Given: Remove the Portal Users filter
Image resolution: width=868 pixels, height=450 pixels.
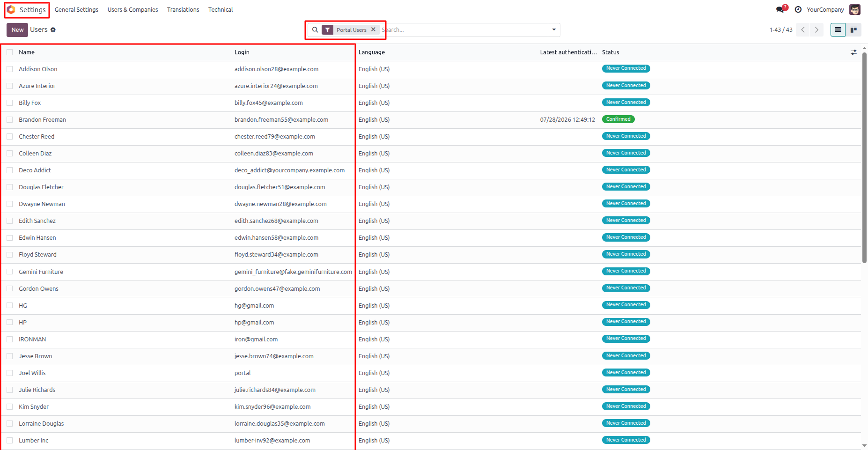Looking at the screenshot, I should point(373,30).
